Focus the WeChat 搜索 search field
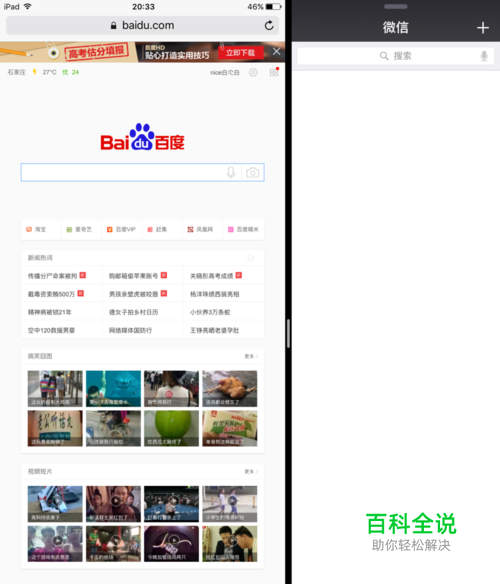The height and width of the screenshot is (584, 500). (x=396, y=56)
